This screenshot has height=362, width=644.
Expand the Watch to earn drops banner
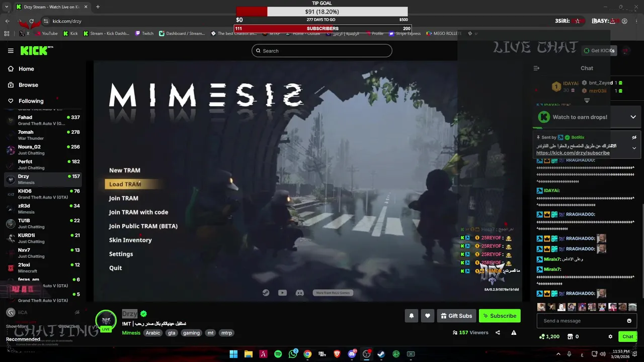pyautogui.click(x=633, y=117)
